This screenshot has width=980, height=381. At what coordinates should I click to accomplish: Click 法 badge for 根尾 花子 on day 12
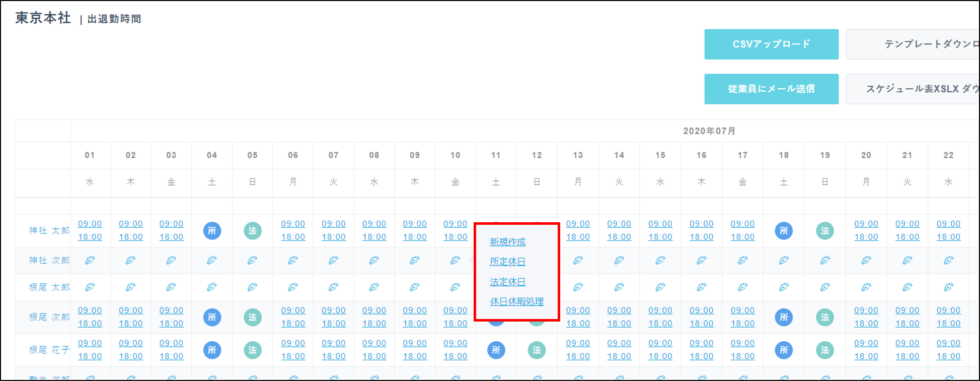[x=537, y=350]
